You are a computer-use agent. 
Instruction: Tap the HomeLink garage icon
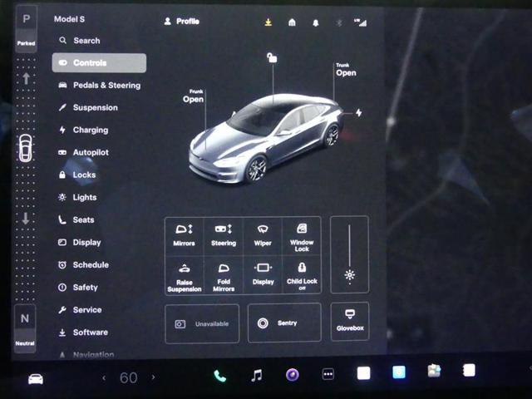(292, 22)
